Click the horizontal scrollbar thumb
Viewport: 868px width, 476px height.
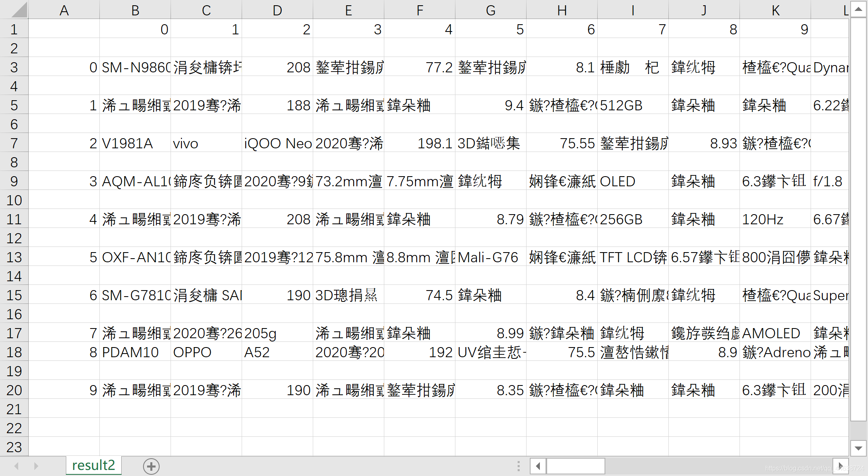[x=575, y=466]
